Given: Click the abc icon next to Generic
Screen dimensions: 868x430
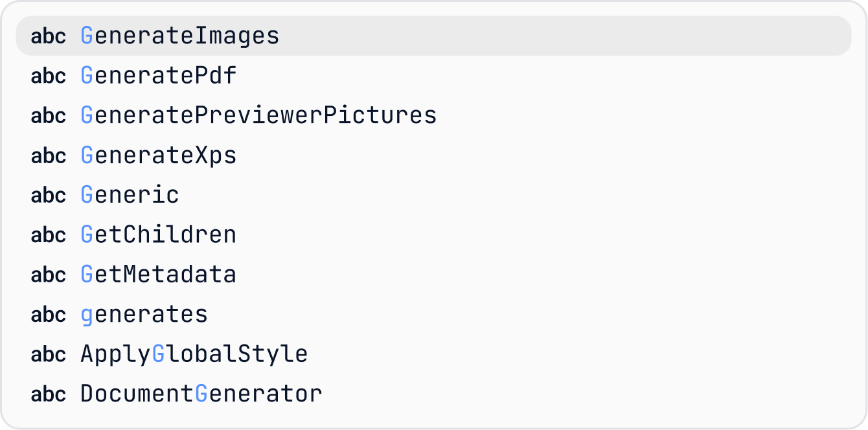Looking at the screenshot, I should [49, 196].
